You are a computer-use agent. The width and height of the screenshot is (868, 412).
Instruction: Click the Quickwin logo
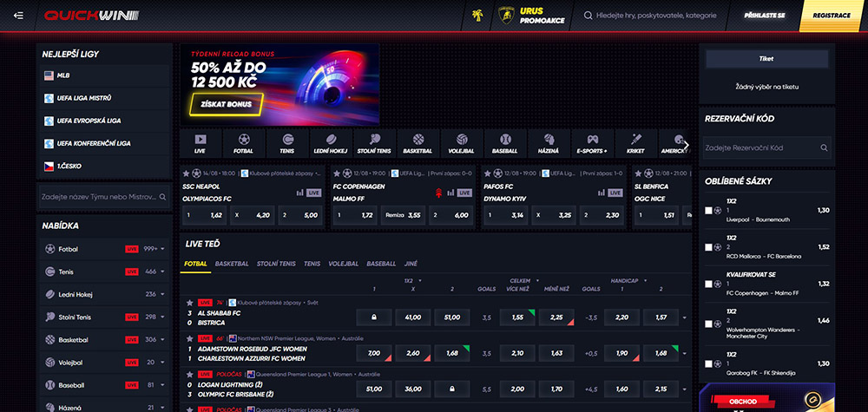click(x=91, y=16)
